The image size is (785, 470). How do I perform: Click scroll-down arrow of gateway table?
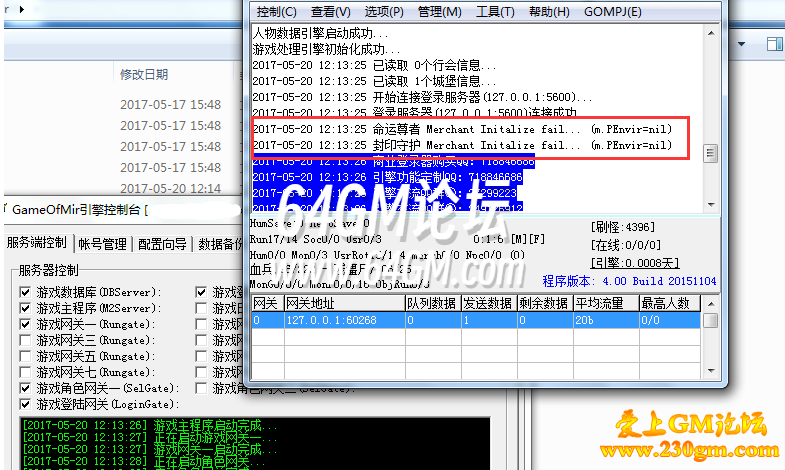pos(710,371)
